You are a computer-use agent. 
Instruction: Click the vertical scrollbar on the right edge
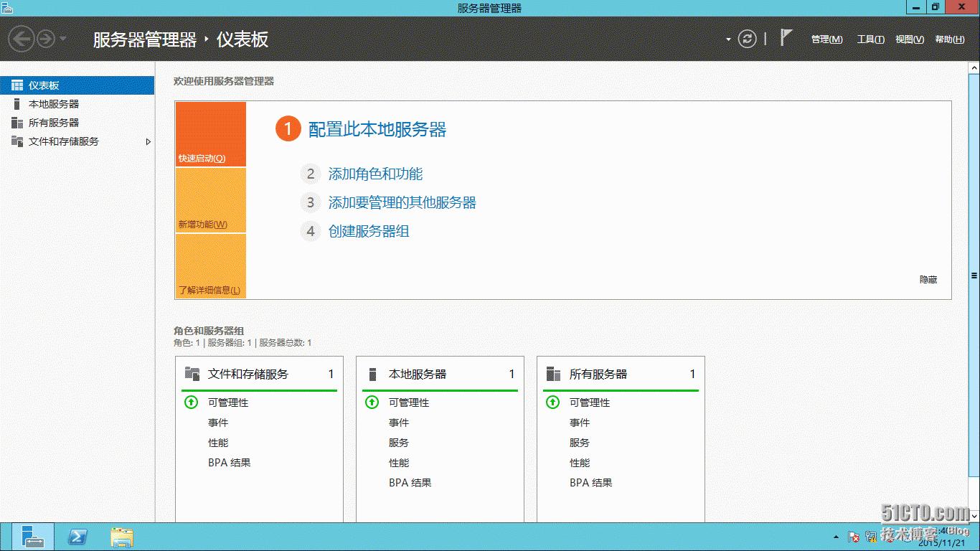[x=974, y=276]
